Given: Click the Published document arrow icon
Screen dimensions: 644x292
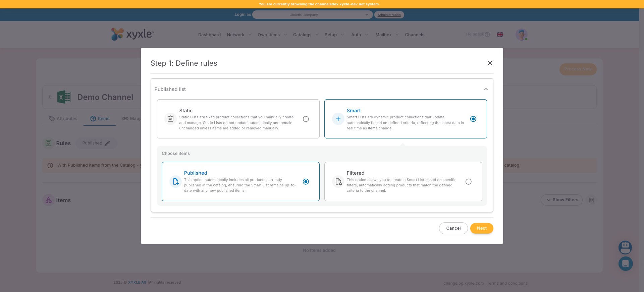Looking at the screenshot, I should coord(175,182).
